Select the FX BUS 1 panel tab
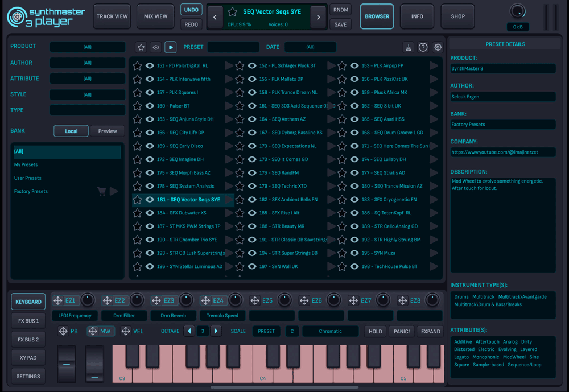 click(28, 321)
